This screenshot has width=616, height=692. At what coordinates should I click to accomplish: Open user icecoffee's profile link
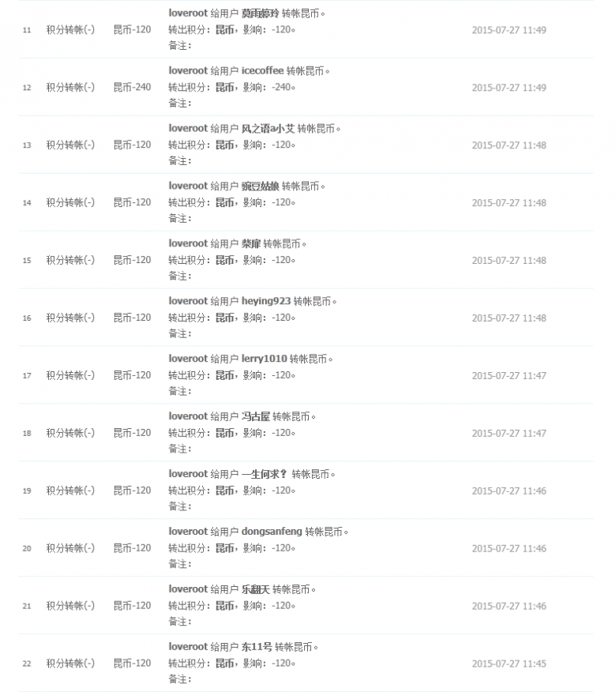[x=262, y=70]
